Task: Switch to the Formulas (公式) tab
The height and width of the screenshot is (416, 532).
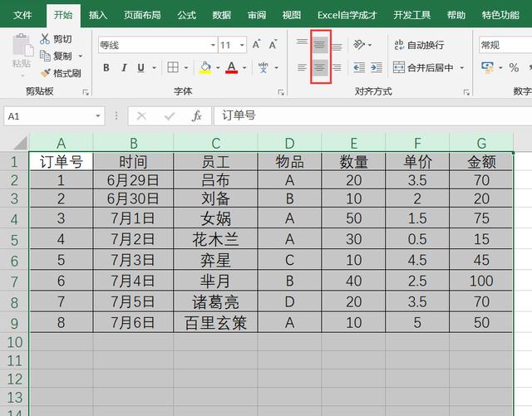Action: 186,15
